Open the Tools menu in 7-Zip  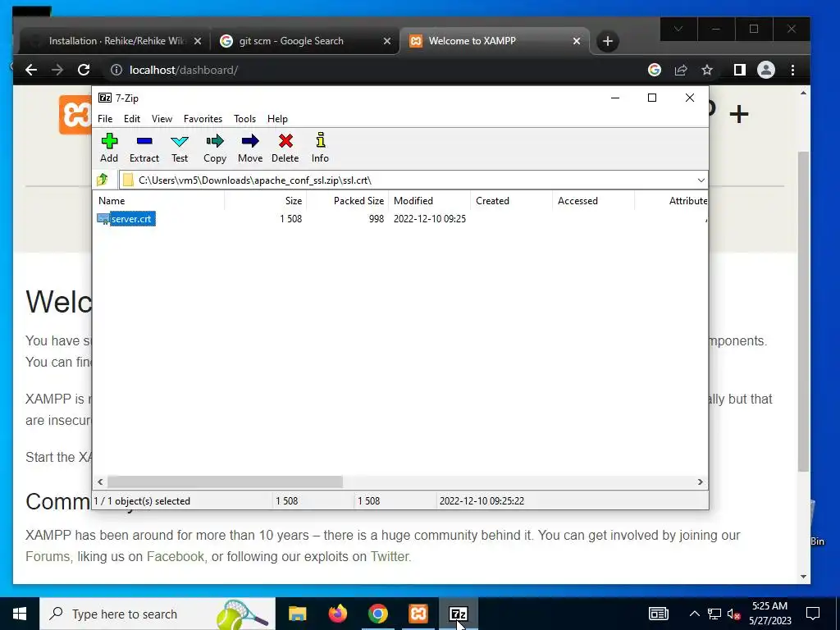pos(244,119)
